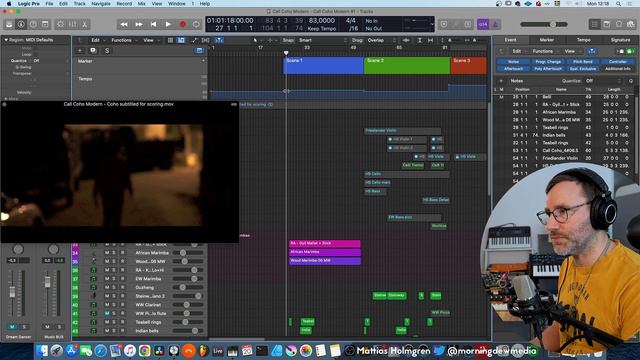
Task: Open the Loop Browser button
Action: coord(619,24)
